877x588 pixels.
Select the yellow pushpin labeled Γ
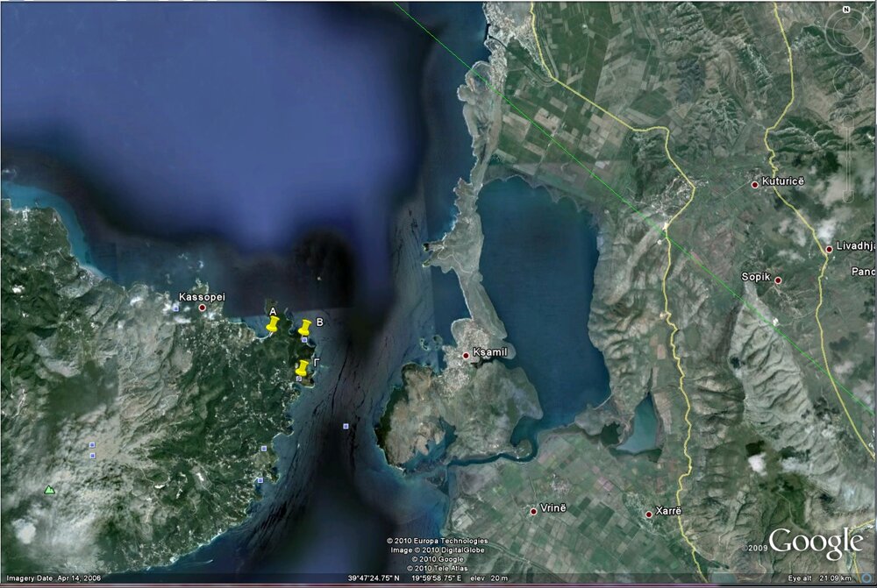click(302, 368)
